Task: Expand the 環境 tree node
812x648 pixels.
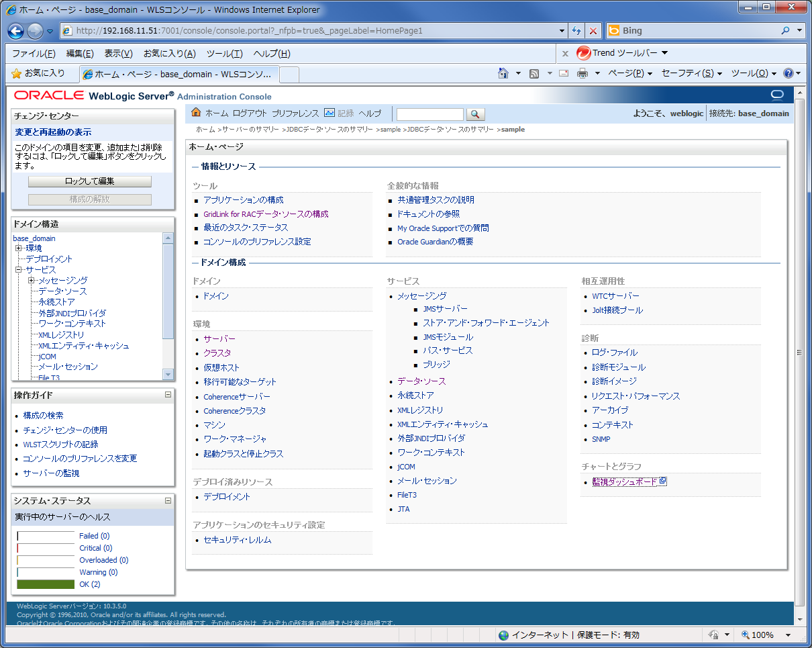Action: 19,248
